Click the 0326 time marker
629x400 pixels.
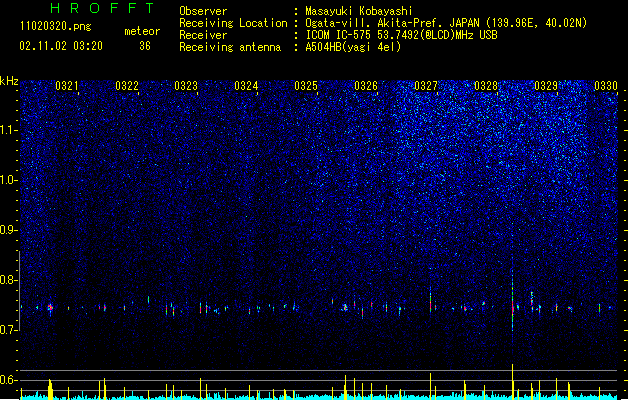pos(366,85)
